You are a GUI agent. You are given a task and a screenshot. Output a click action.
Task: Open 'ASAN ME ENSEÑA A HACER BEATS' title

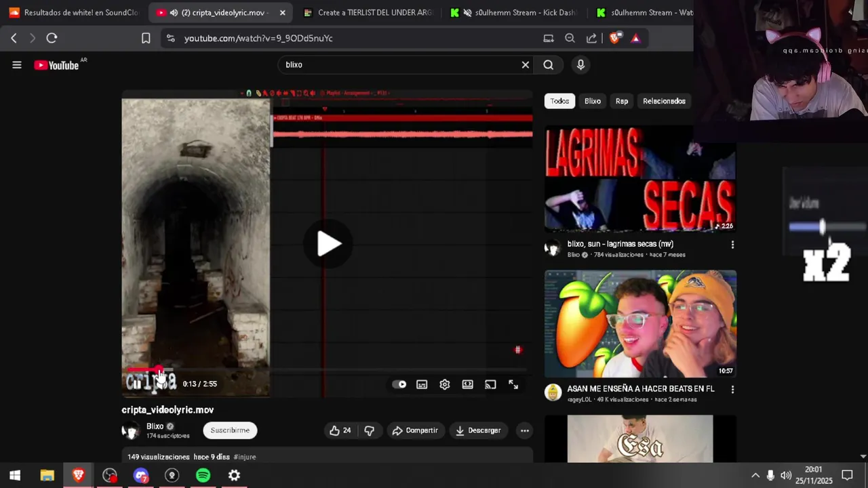point(641,389)
